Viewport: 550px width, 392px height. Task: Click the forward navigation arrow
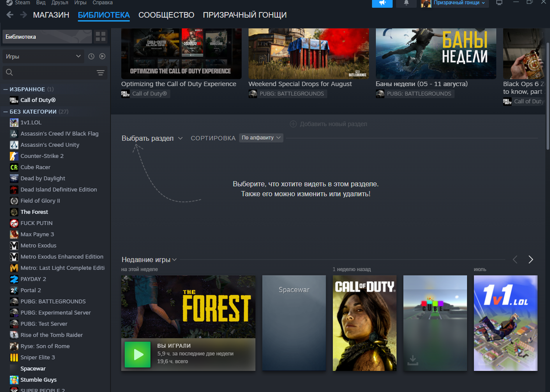[x=24, y=15]
